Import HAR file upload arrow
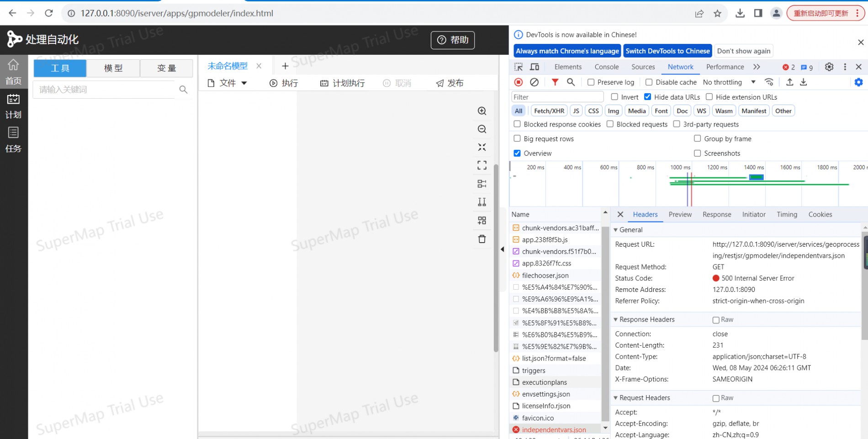 pyautogui.click(x=789, y=82)
